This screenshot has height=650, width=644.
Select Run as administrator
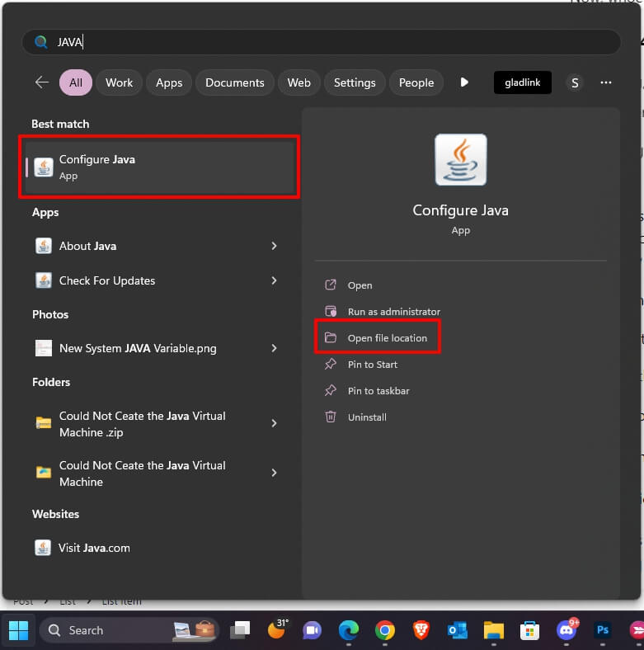[x=393, y=312]
